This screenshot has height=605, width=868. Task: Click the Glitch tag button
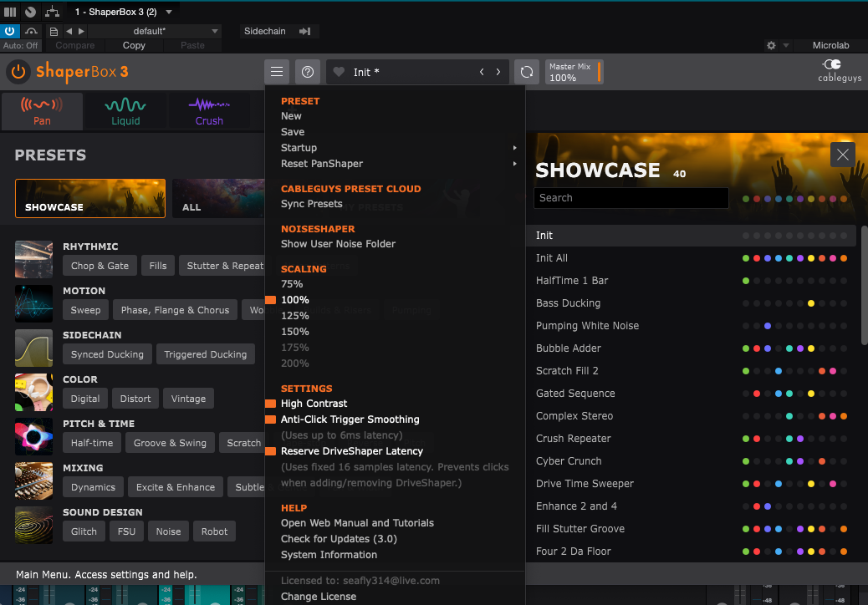pyautogui.click(x=84, y=531)
